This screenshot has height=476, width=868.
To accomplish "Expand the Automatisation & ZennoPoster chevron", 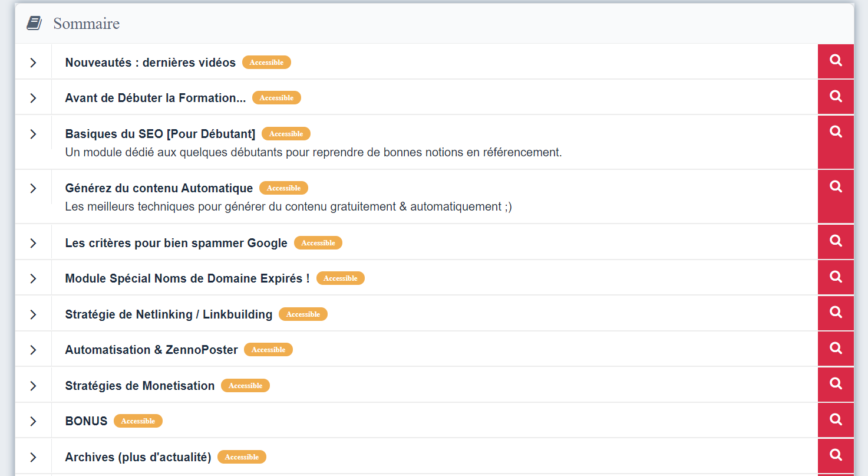I will (33, 350).
